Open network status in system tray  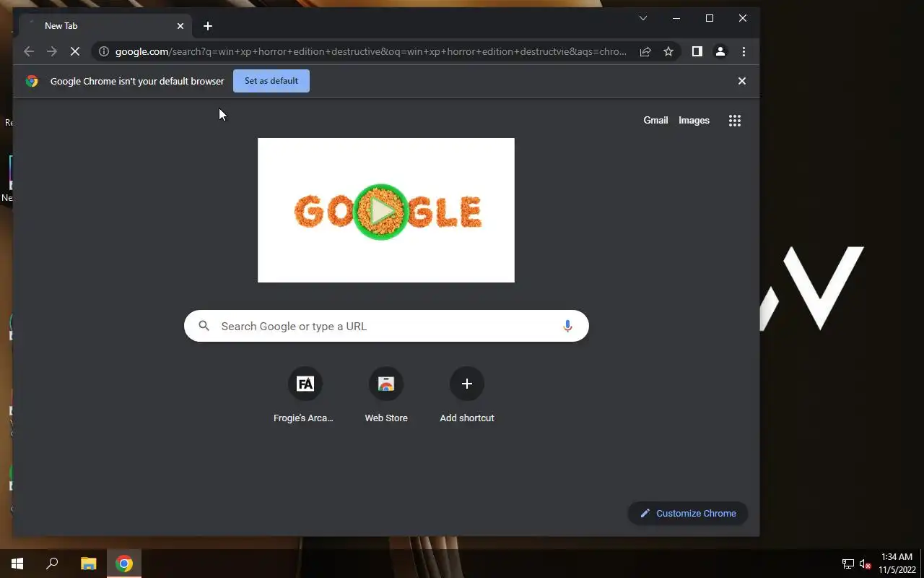(848, 564)
